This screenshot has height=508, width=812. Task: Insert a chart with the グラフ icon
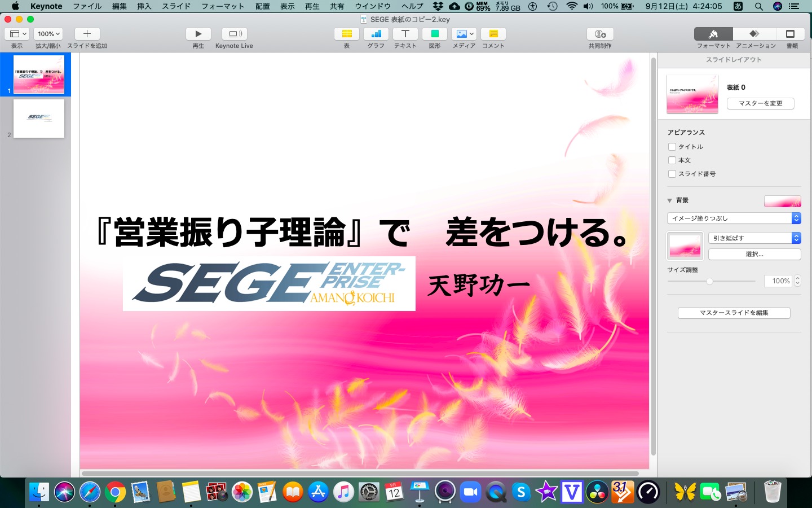(x=376, y=34)
